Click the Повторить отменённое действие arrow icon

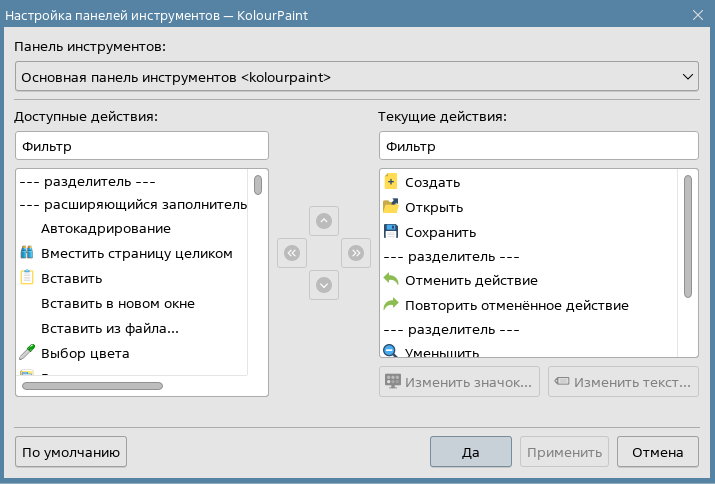(391, 305)
